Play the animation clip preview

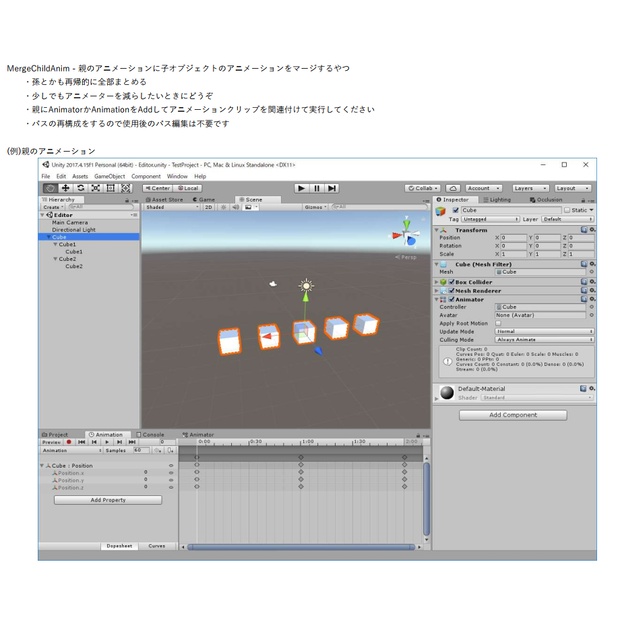coord(107,442)
